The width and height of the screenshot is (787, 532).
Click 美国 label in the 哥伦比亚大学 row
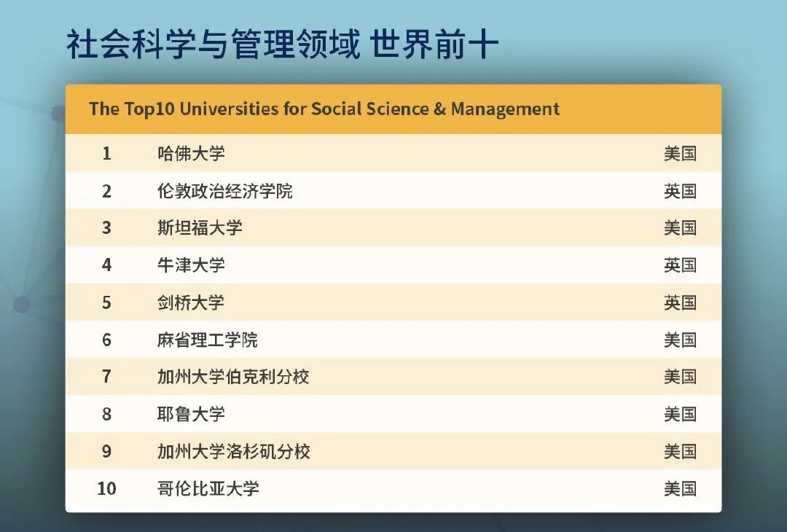680,488
